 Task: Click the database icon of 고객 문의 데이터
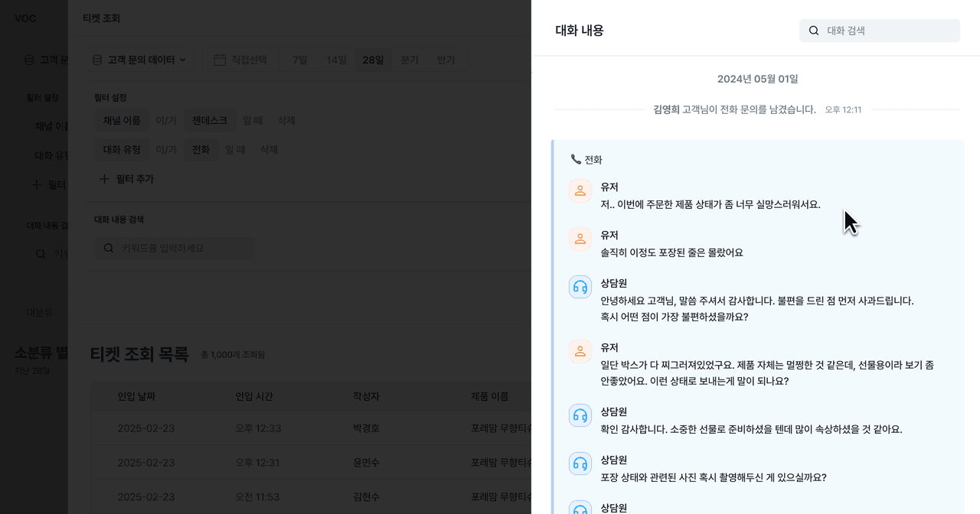pyautogui.click(x=97, y=60)
